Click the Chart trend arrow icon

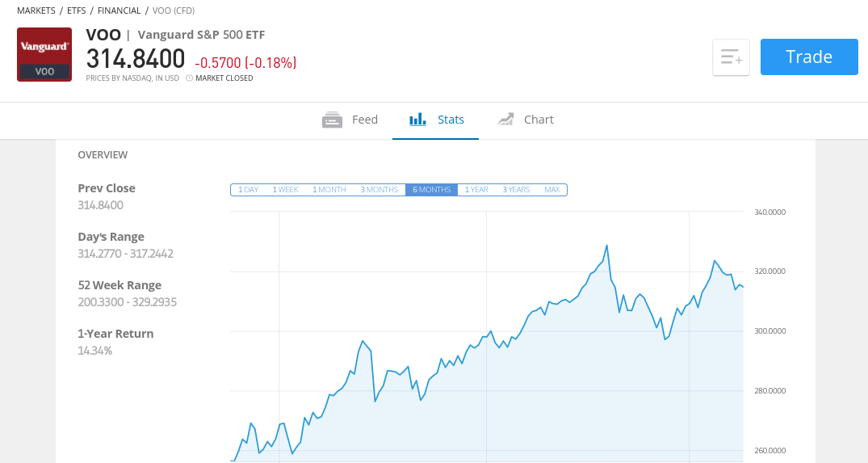[505, 119]
